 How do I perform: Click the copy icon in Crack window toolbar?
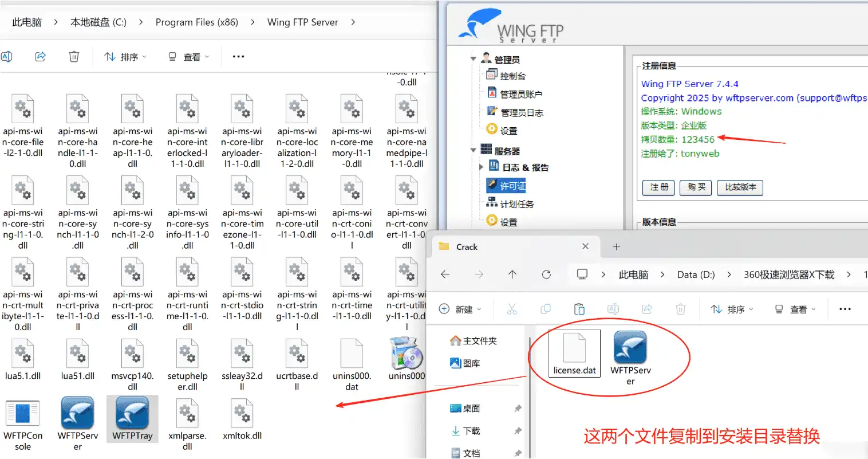pos(546,309)
